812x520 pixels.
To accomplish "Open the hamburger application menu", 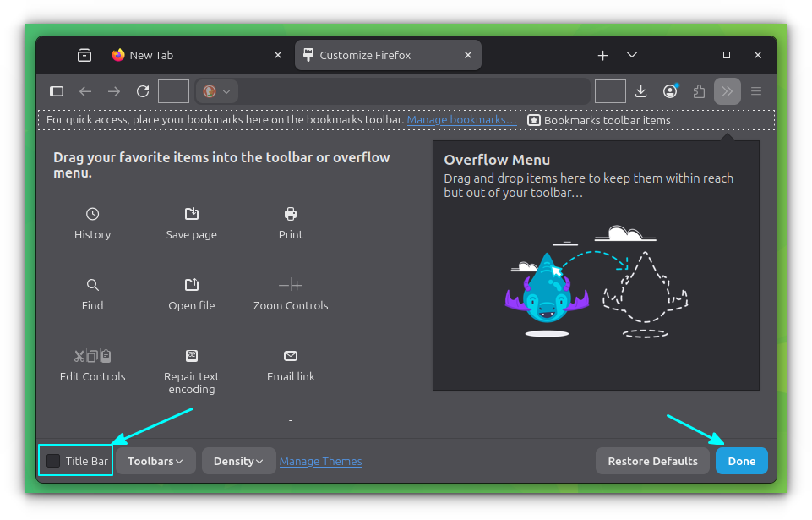I will [756, 92].
